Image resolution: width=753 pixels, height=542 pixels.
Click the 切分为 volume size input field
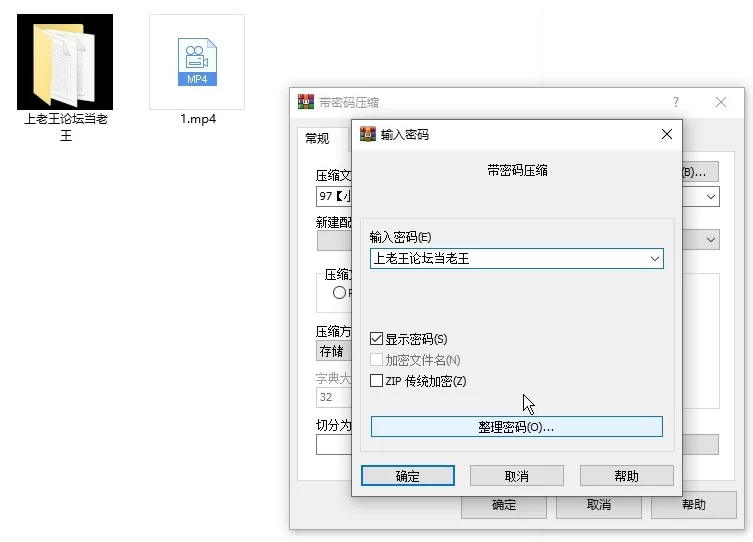[x=334, y=445]
